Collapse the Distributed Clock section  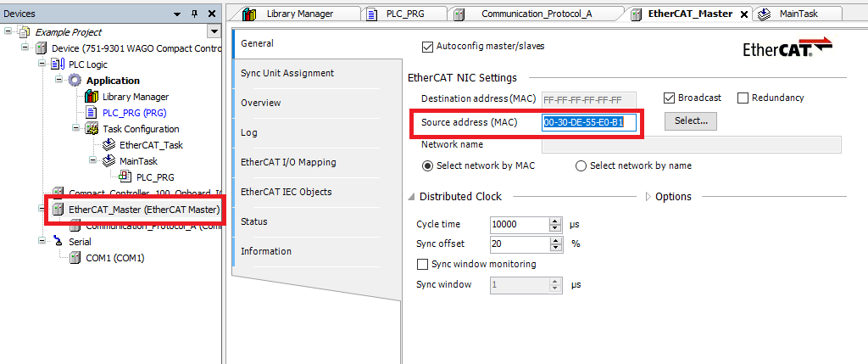pyautogui.click(x=412, y=197)
